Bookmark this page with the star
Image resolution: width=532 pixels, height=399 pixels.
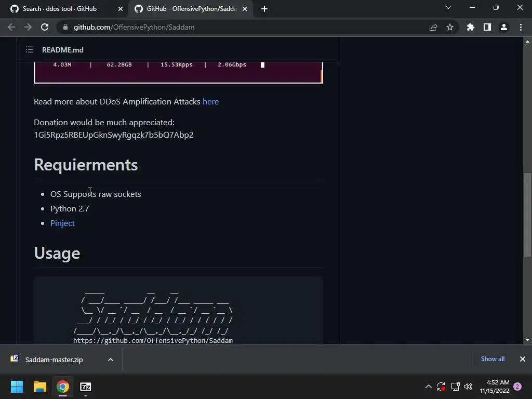tap(450, 27)
